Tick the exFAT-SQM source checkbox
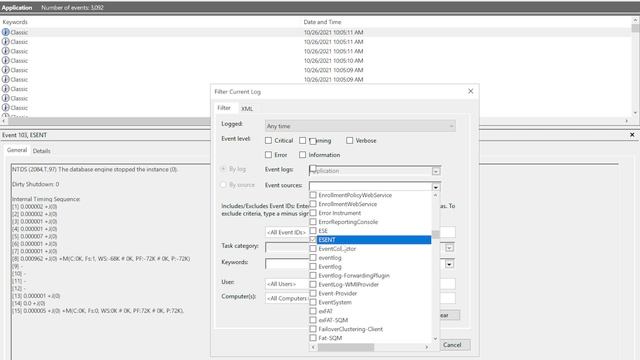640x360 pixels. tap(313, 320)
